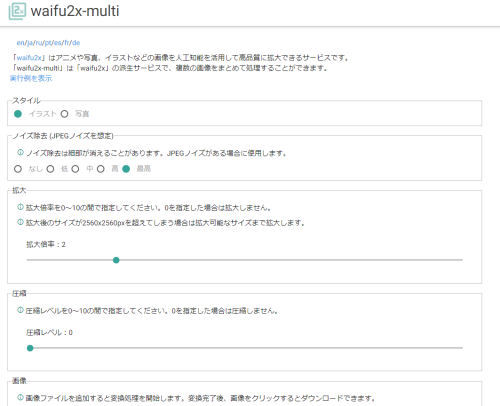Switch the page language to ja

pyautogui.click(x=30, y=43)
